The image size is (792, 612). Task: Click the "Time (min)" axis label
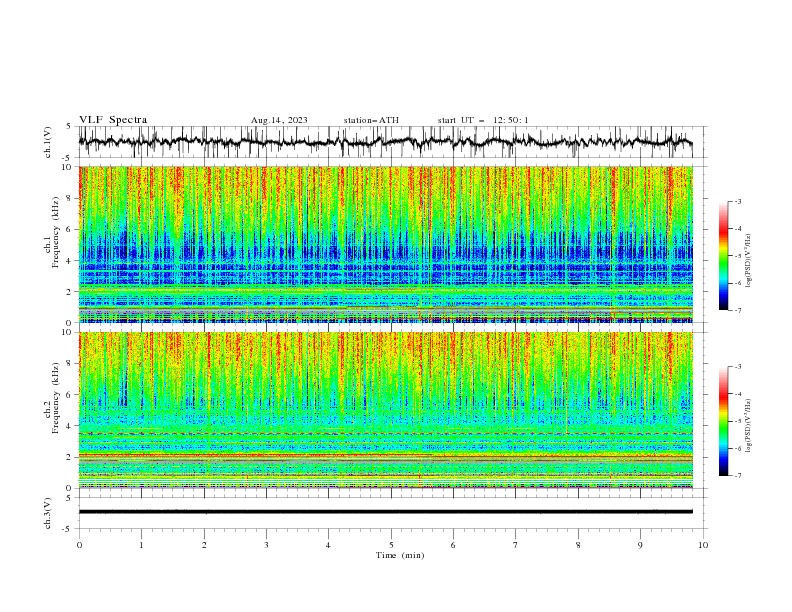tap(400, 555)
